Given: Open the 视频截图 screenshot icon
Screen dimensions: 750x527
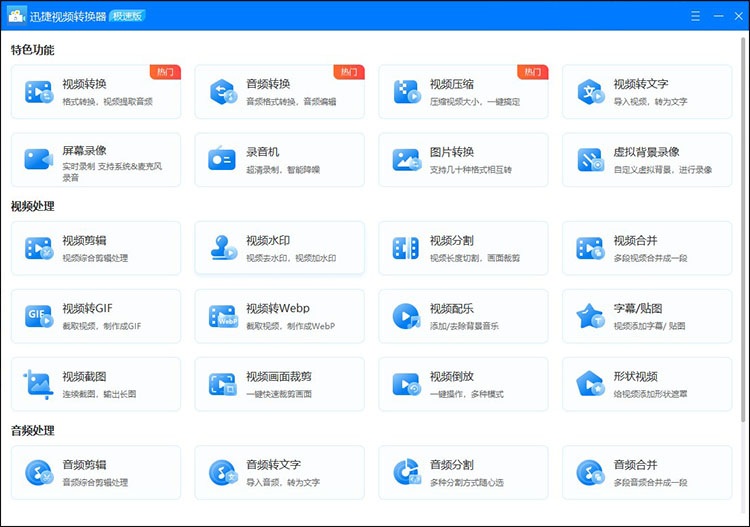Looking at the screenshot, I should pyautogui.click(x=38, y=384).
